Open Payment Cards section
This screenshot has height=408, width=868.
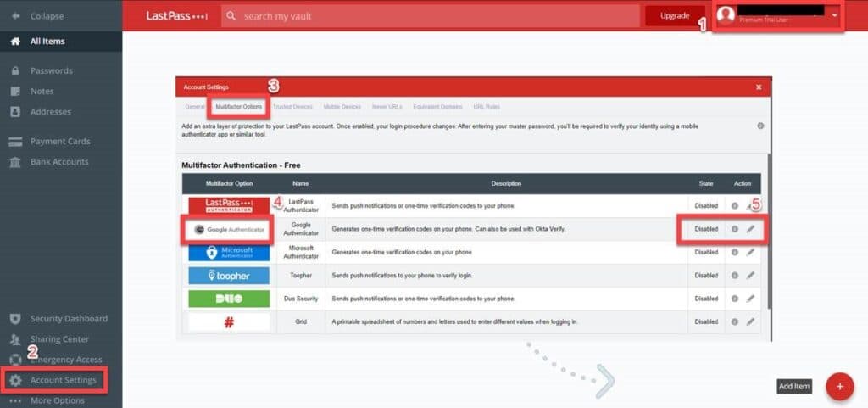point(61,141)
